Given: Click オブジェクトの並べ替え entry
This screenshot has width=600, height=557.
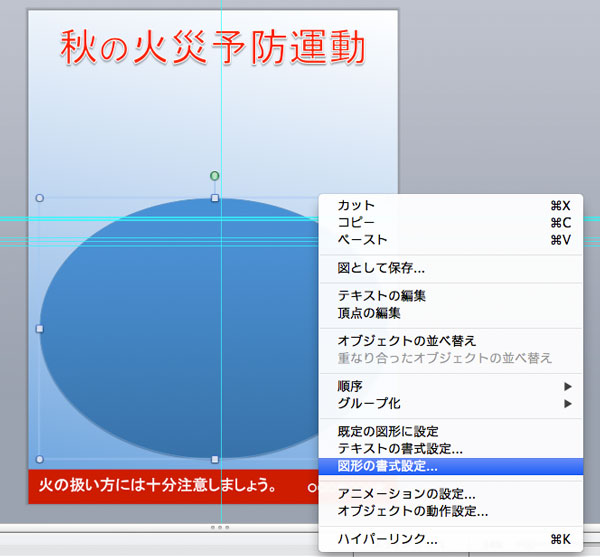Looking at the screenshot, I should 406,340.
